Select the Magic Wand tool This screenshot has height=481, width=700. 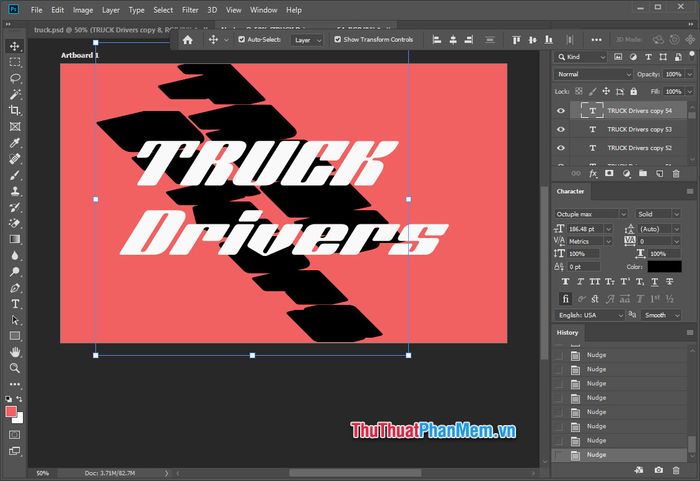tap(15, 94)
